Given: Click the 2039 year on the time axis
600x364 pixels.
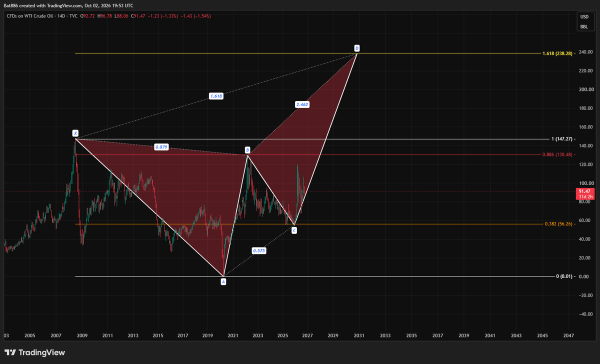Looking at the screenshot, I should coord(463,335).
